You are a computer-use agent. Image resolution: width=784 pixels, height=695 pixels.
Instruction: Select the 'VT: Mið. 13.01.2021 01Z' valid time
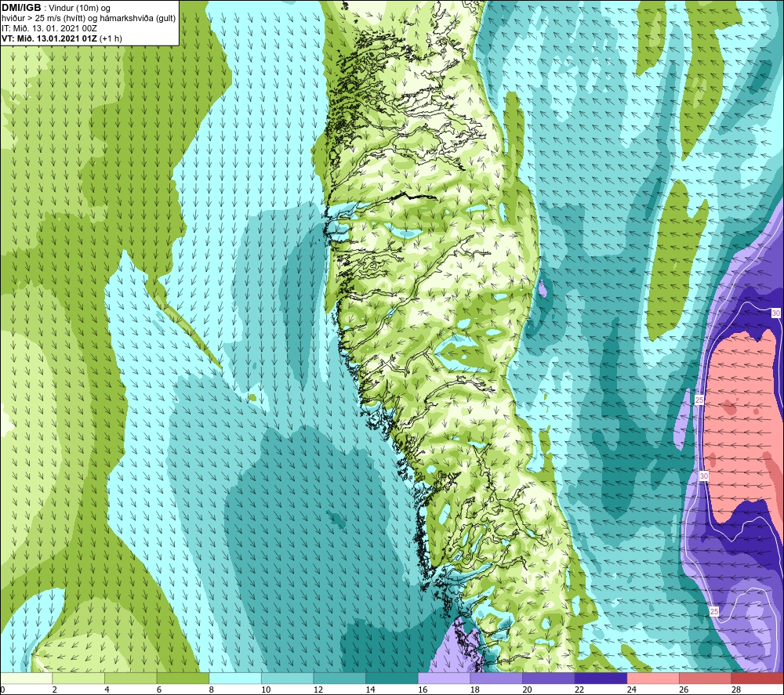(x=49, y=38)
